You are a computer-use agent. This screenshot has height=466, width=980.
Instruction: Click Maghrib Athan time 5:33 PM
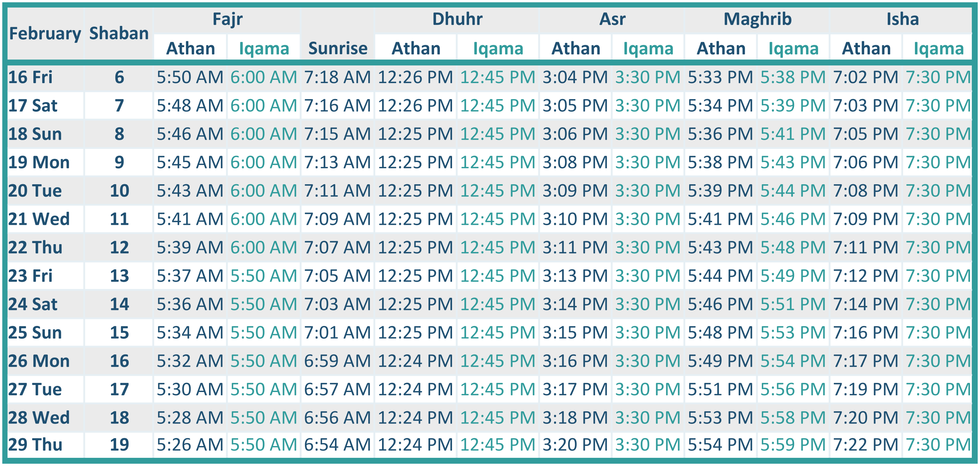coord(720,77)
